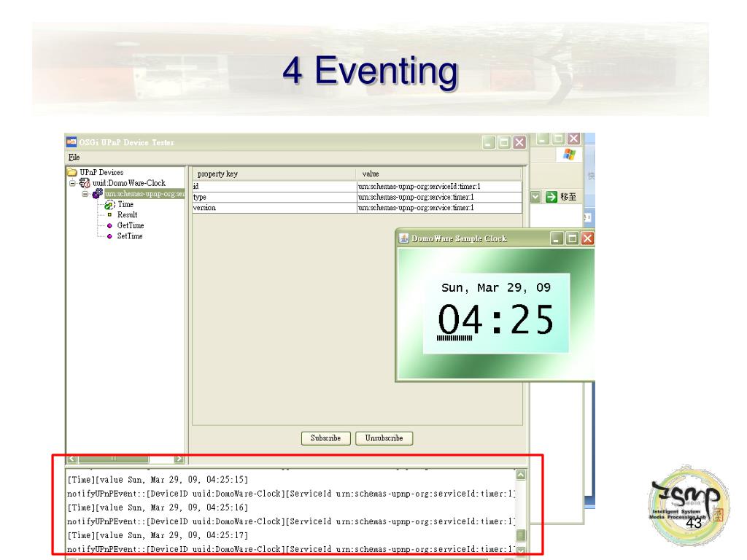Click the Result variable square icon
This screenshot has height=560, width=747.
point(109,215)
